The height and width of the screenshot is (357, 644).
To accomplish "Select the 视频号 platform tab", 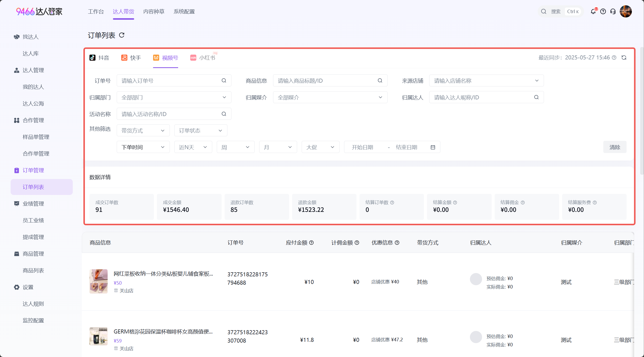I will click(165, 58).
